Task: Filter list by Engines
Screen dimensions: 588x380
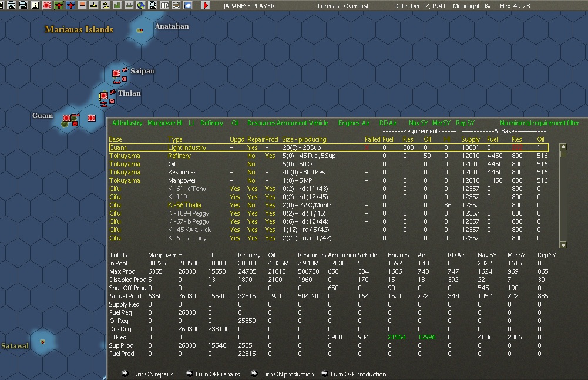Action: point(349,123)
